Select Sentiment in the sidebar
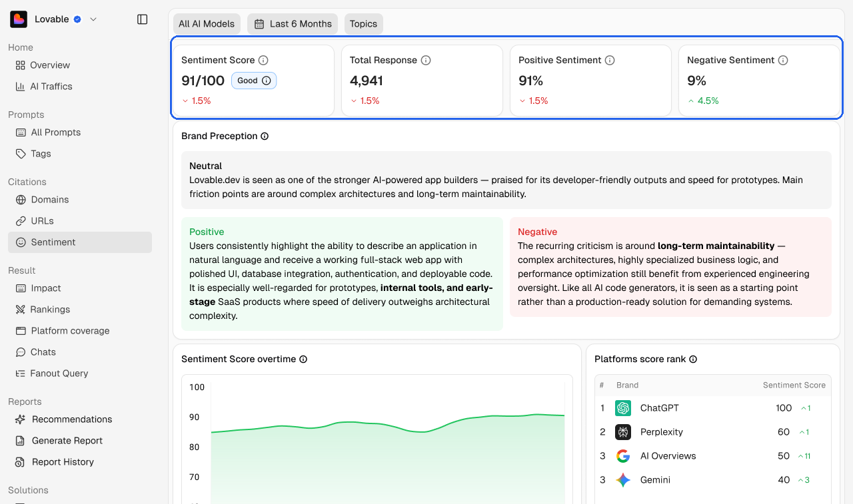The image size is (853, 504). 80,242
